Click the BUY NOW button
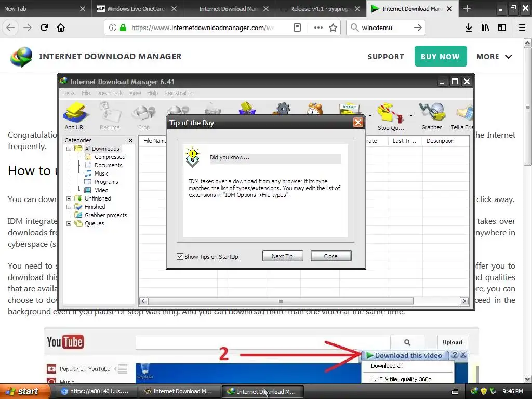Screen dimensions: 532x399 (x=441, y=56)
